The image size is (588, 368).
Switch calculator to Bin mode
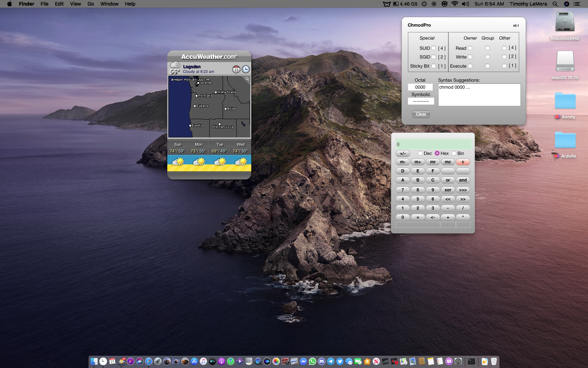tap(454, 153)
